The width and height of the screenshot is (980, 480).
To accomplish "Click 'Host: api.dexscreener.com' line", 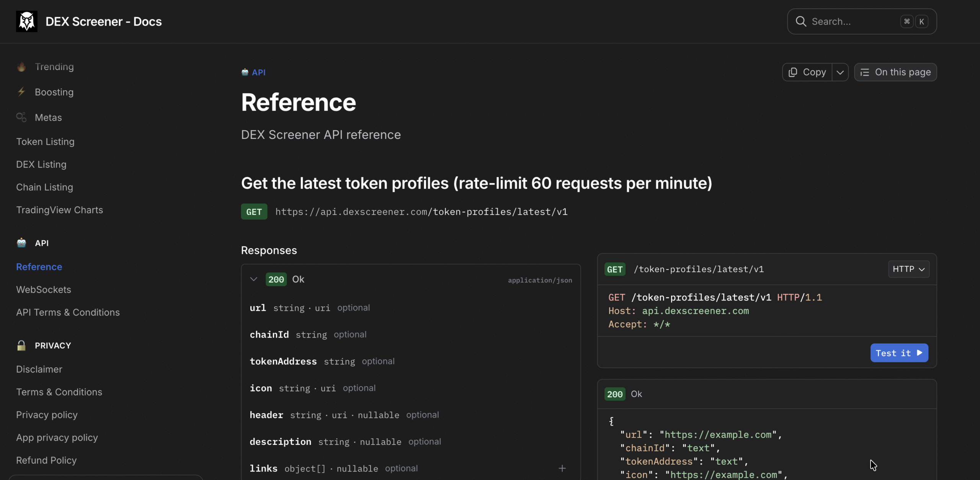I will (679, 311).
